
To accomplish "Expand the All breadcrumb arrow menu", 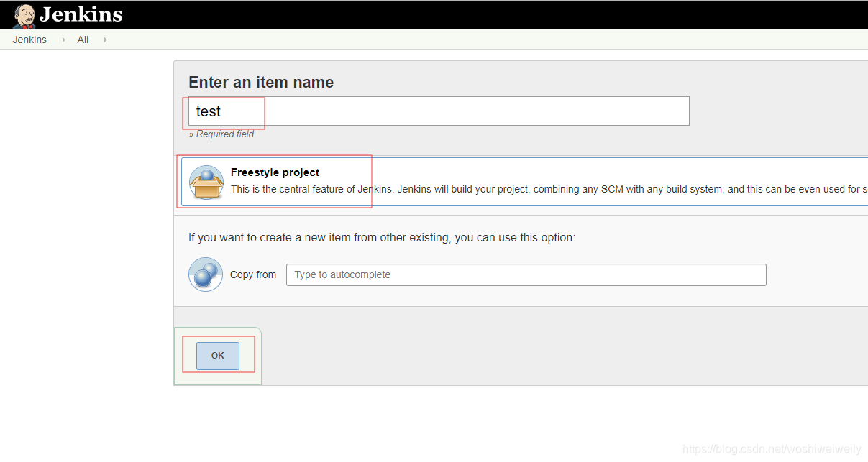I will [x=106, y=40].
